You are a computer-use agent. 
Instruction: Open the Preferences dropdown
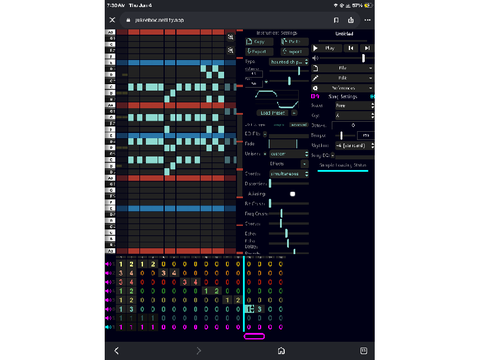pos(342,88)
